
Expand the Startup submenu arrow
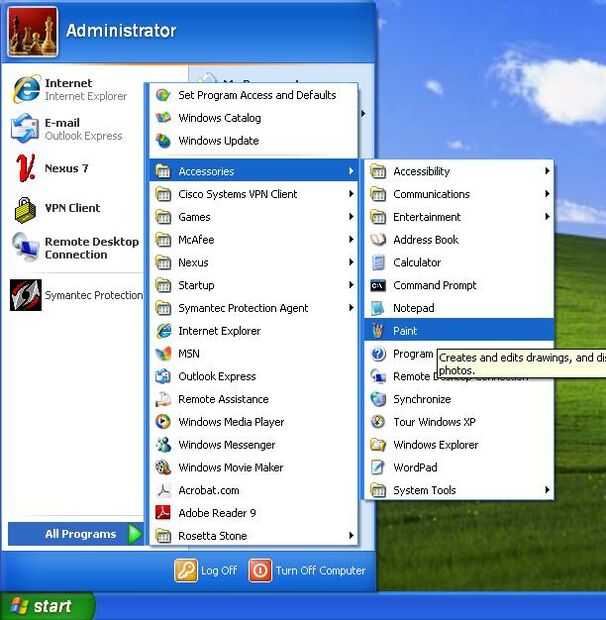[x=351, y=285]
